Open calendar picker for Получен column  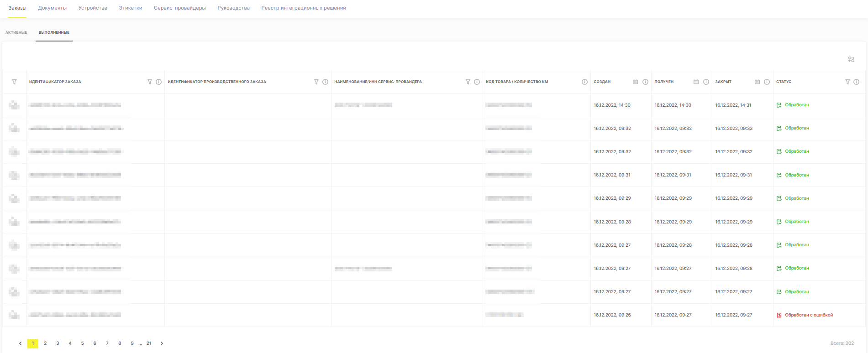point(696,82)
